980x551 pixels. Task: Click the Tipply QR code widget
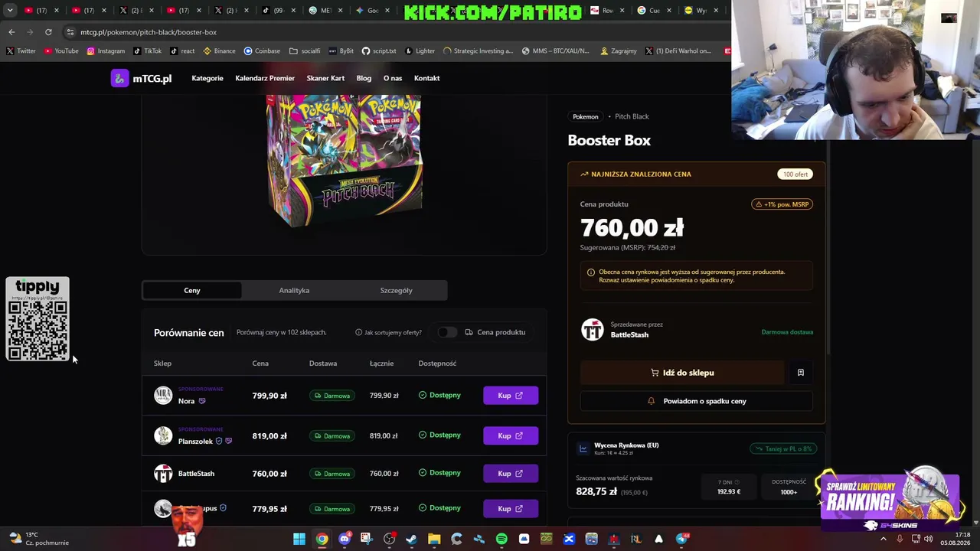coord(38,319)
